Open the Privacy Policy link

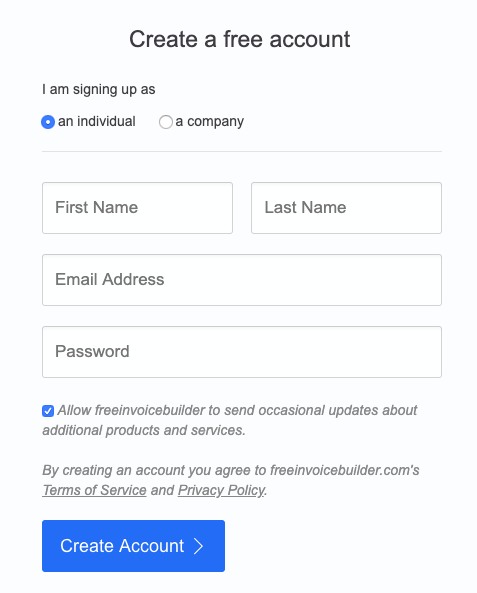click(221, 490)
